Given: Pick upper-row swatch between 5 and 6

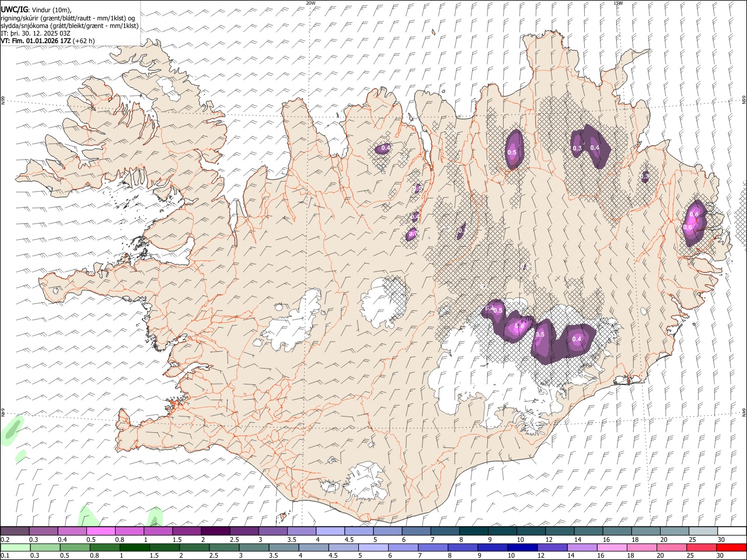Looking at the screenshot, I should 388,531.
